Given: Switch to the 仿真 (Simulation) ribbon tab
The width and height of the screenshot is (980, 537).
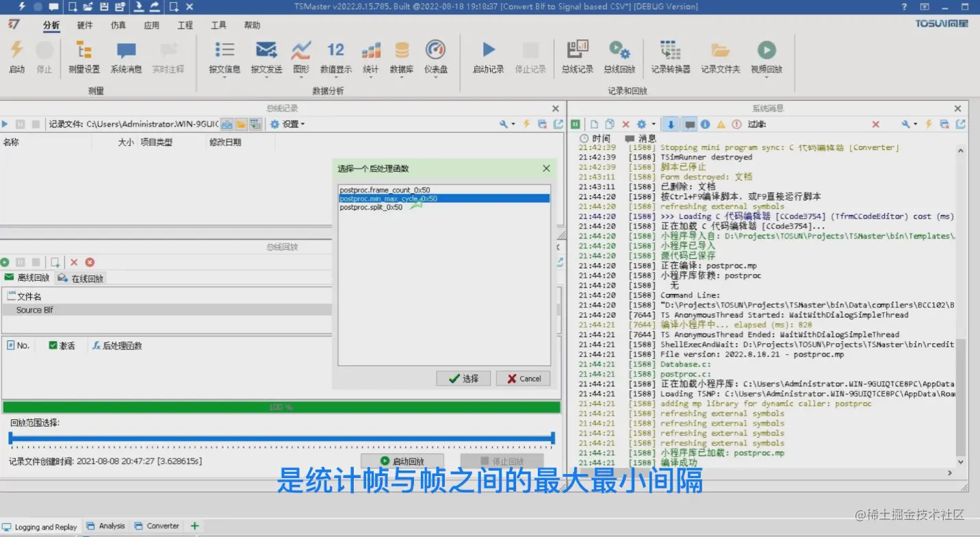Looking at the screenshot, I should (x=118, y=25).
